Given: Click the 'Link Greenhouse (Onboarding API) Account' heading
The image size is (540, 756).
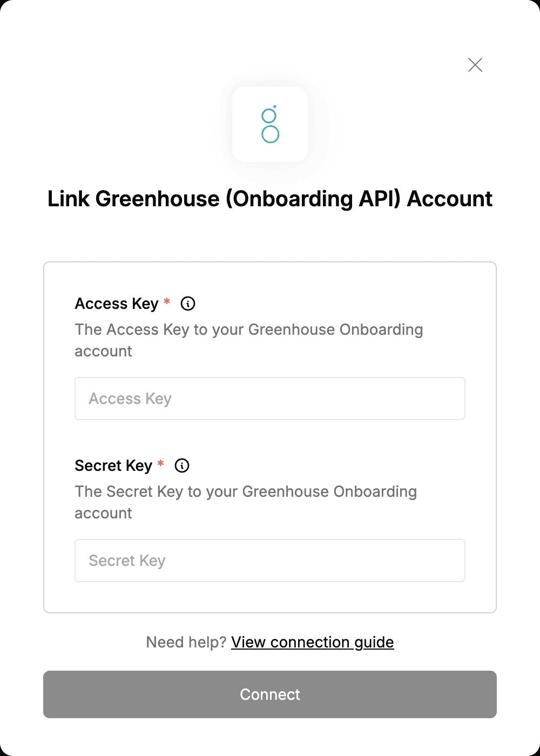Looking at the screenshot, I should (270, 199).
